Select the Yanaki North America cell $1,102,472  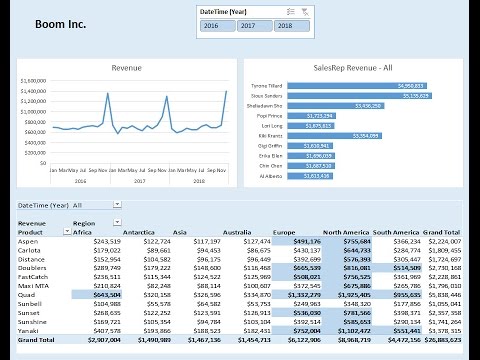[347, 331]
